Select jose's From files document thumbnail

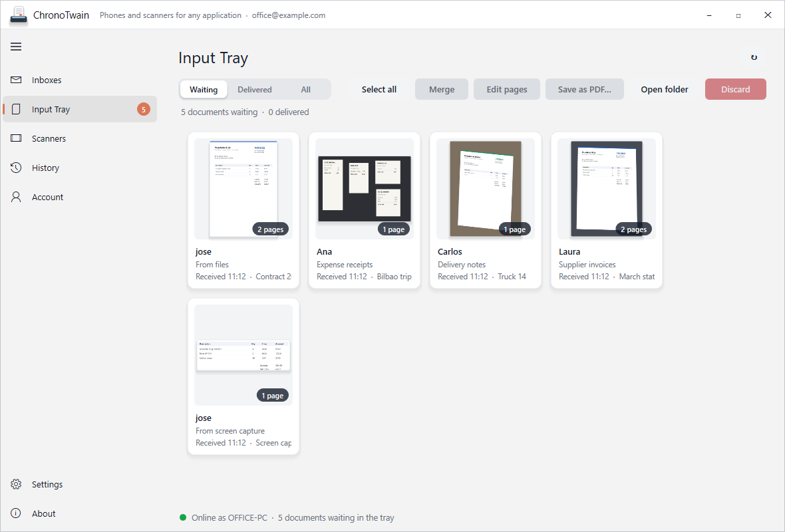coord(243,189)
